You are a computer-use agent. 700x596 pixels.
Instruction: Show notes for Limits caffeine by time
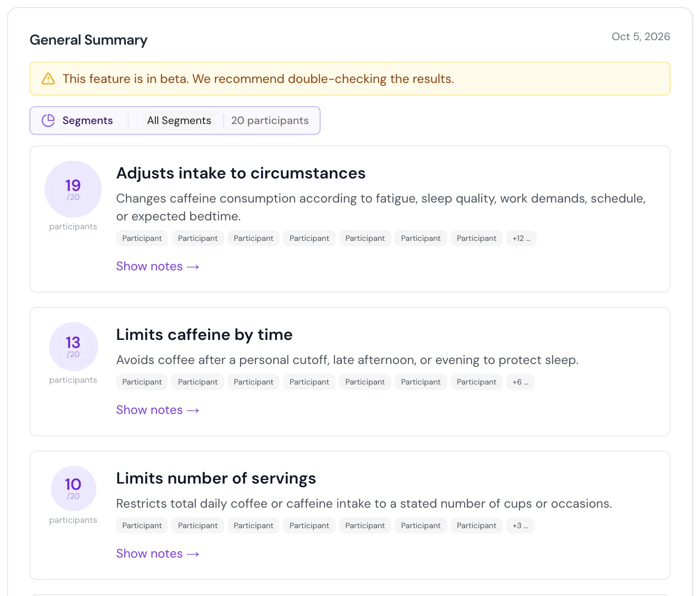[x=158, y=410]
